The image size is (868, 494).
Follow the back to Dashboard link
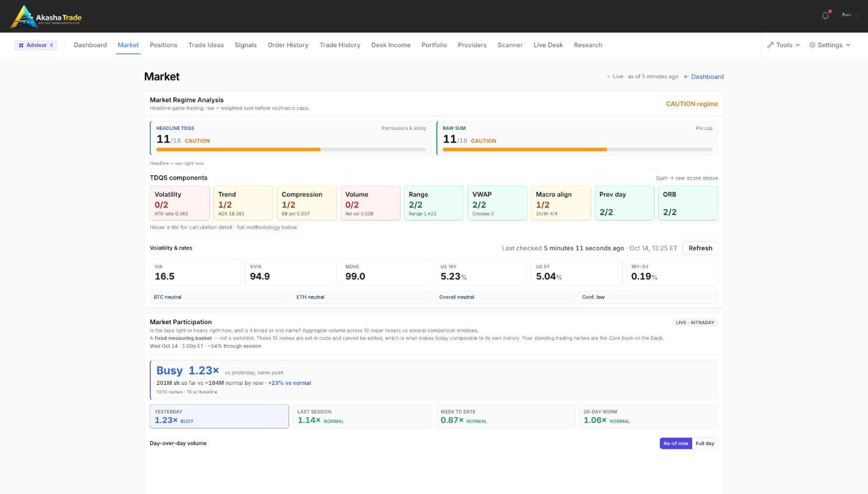(703, 77)
